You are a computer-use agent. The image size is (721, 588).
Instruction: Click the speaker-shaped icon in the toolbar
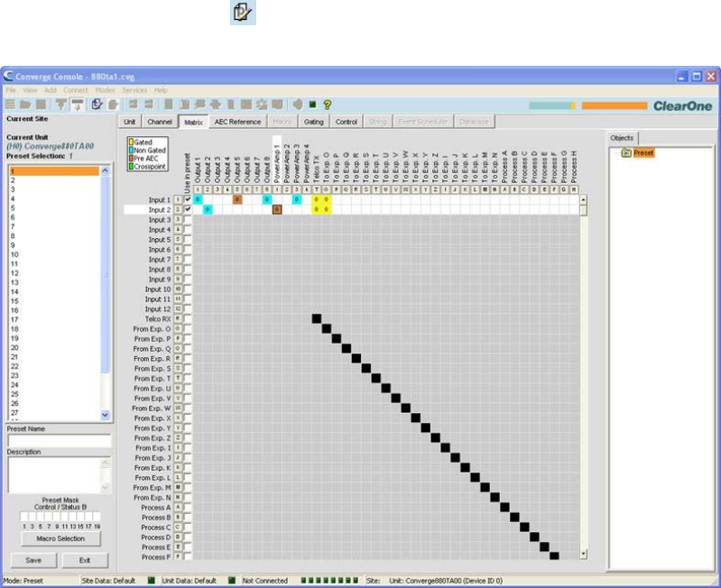point(298,105)
